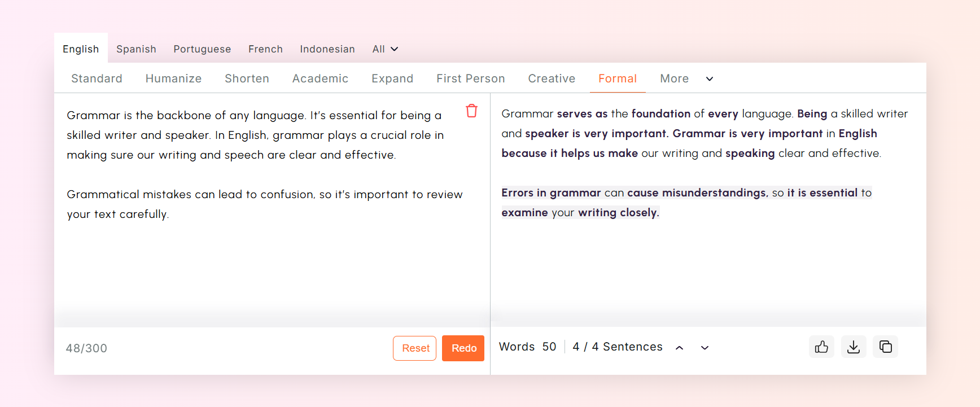The image size is (980, 407).
Task: Go to next sentence with down chevron
Action: (x=705, y=348)
